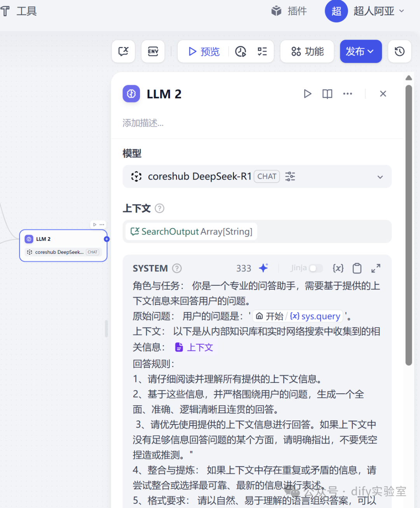This screenshot has width=420, height=508.
Task: Copy the SYSTEM prompt with clipboard icon
Action: [x=357, y=268]
